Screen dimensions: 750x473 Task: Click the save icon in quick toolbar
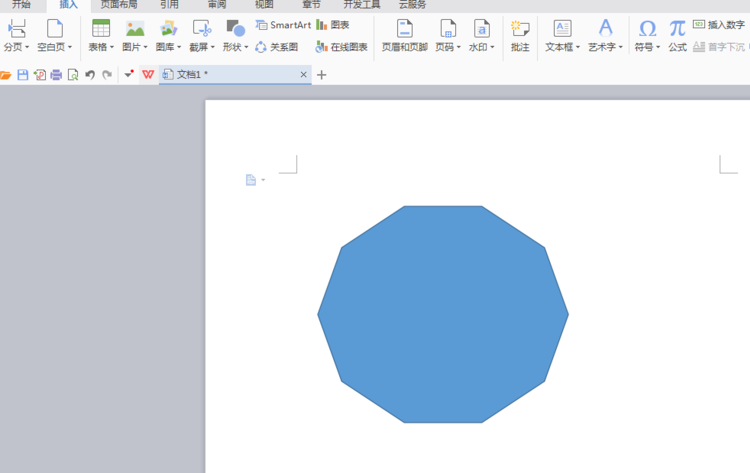[23, 75]
